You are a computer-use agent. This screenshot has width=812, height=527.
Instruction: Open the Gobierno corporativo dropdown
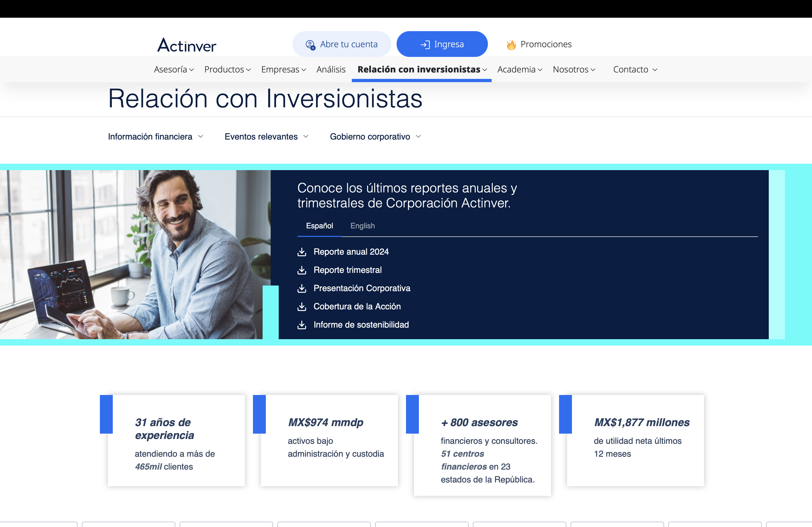[x=375, y=137]
